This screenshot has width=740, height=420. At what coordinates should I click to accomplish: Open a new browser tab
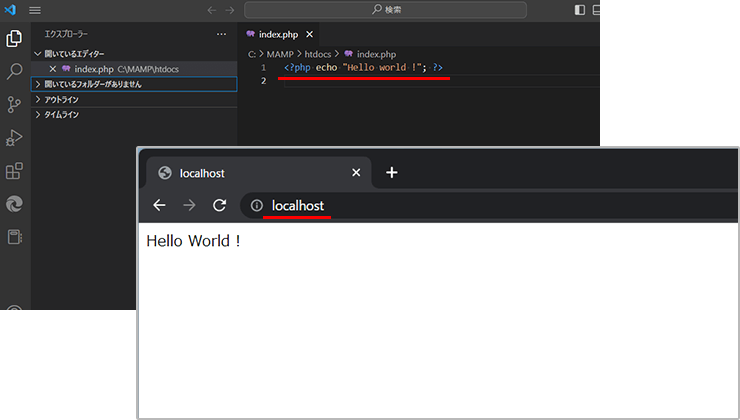coord(392,173)
